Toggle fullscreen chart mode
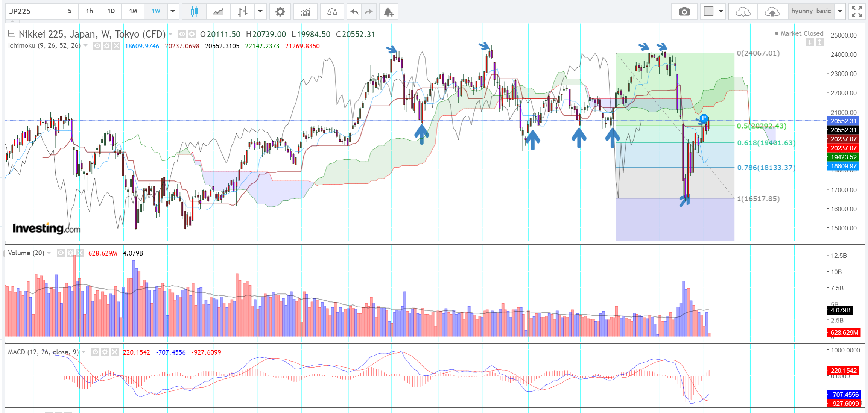Screen dimensions: 868x413 tap(857, 12)
